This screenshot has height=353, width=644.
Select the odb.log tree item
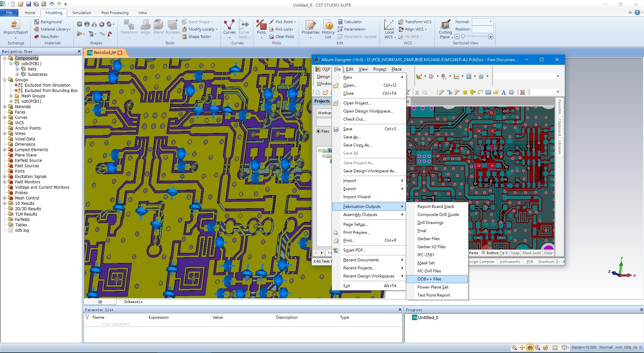[x=22, y=230]
